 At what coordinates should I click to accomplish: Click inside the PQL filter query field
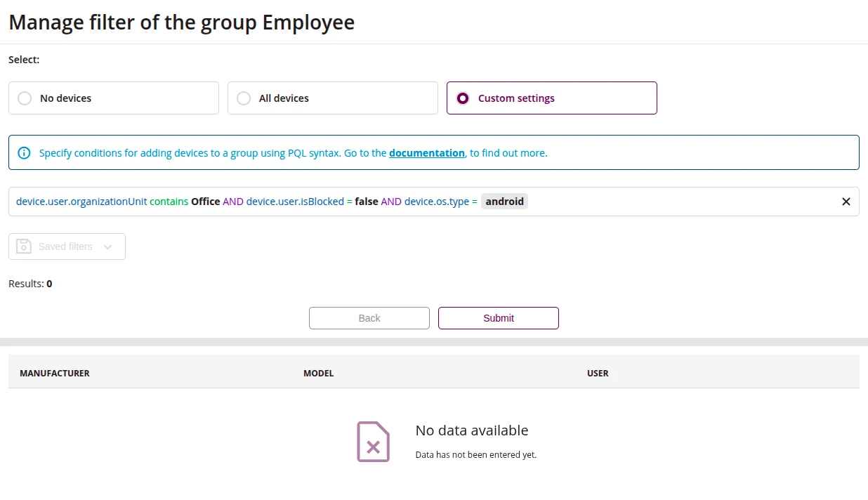tap(434, 202)
